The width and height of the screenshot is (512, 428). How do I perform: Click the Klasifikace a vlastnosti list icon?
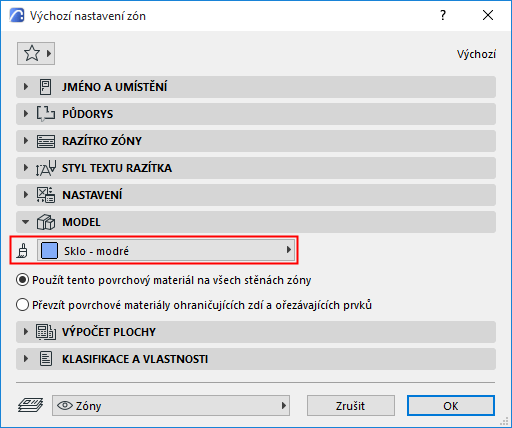46,359
